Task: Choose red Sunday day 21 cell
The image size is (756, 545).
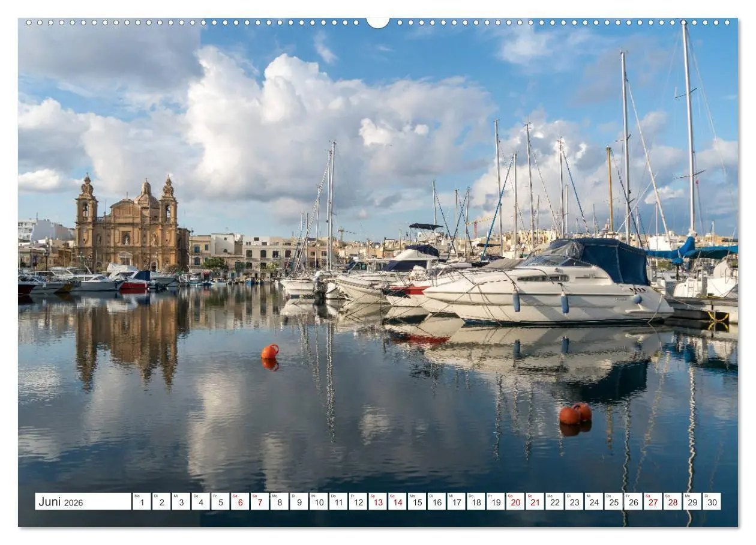Action: (535, 502)
